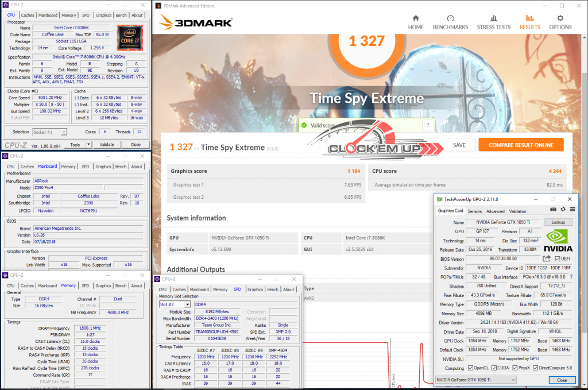The width and height of the screenshot is (588, 390).
Task: Open SPD tab in CPU-Z Memory window
Action: click(x=86, y=285)
